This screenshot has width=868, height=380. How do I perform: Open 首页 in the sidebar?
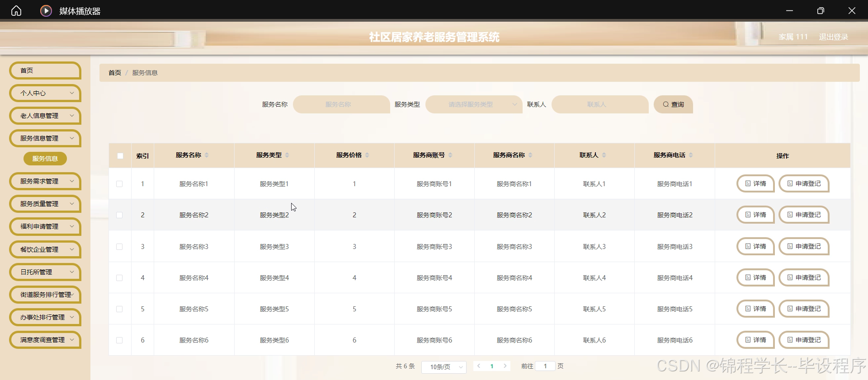click(x=45, y=70)
